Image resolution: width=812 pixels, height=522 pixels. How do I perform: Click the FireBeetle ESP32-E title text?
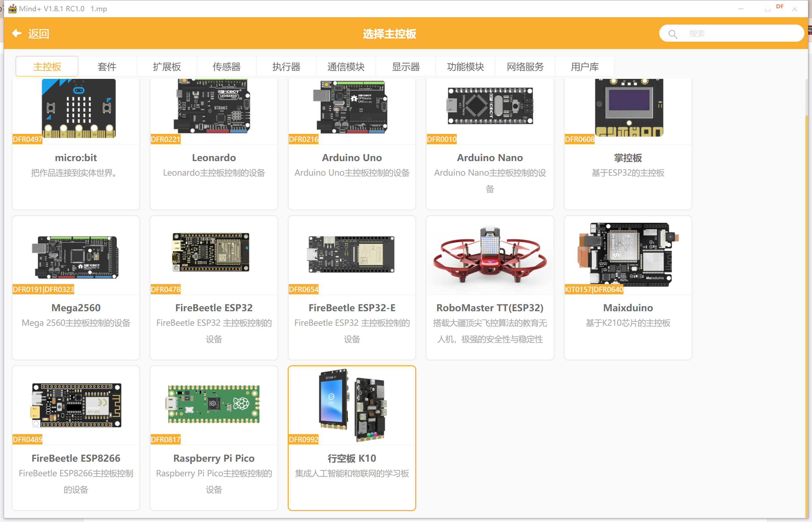tap(352, 308)
